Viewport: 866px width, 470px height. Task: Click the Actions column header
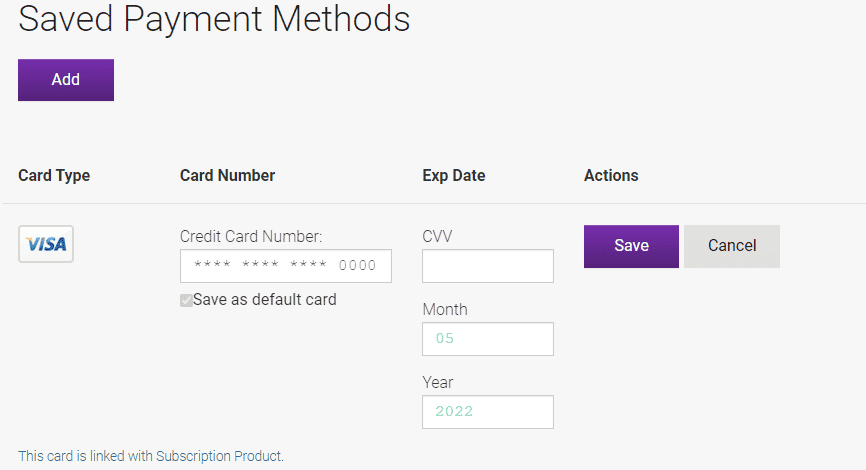(x=611, y=176)
